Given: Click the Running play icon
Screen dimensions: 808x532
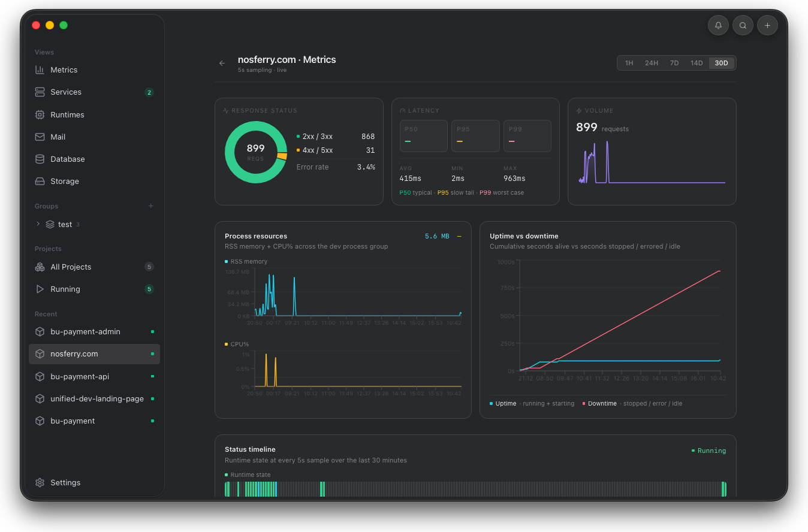Looking at the screenshot, I should click(x=40, y=289).
